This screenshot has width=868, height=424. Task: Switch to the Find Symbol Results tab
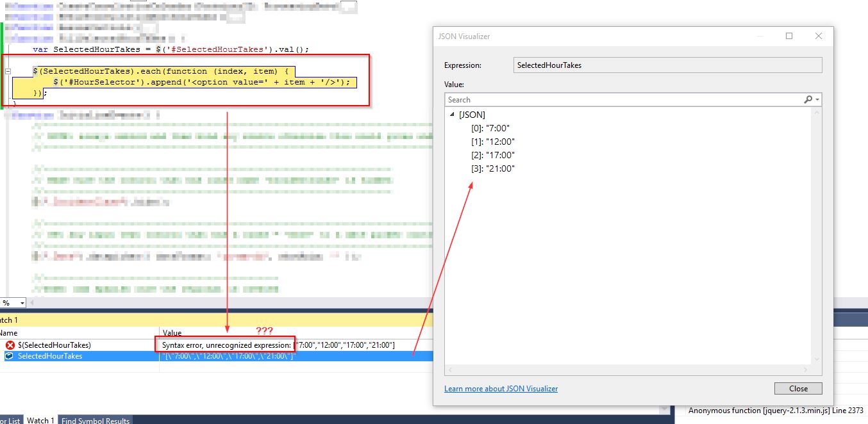tap(95, 420)
